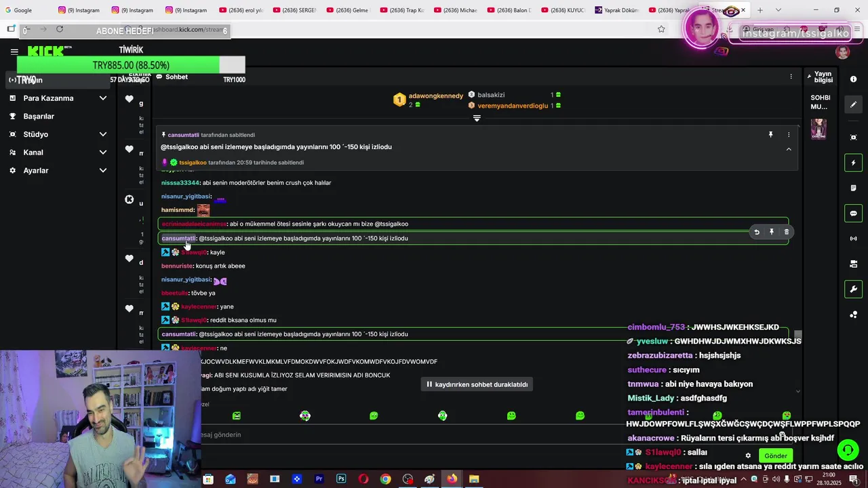Viewport: 868px width, 488px height.
Task: Click username nissa33344 in chat
Action: (180, 183)
